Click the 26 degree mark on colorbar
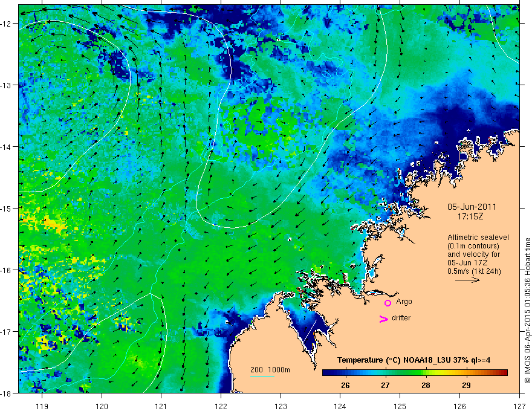Image resolution: width=532 pixels, height=411 pixels. pos(345,385)
